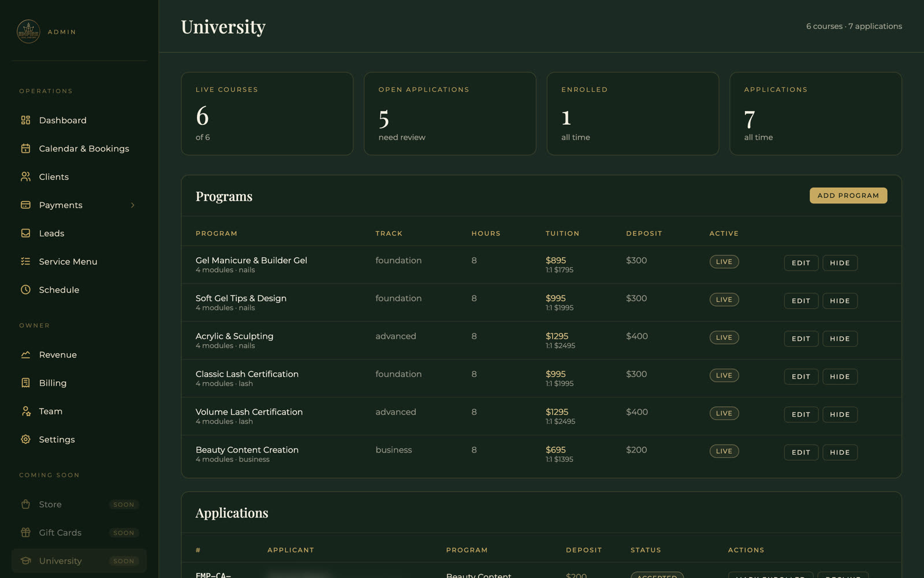The height and width of the screenshot is (578, 924).
Task: Click the Team user icon
Action: [25, 412]
